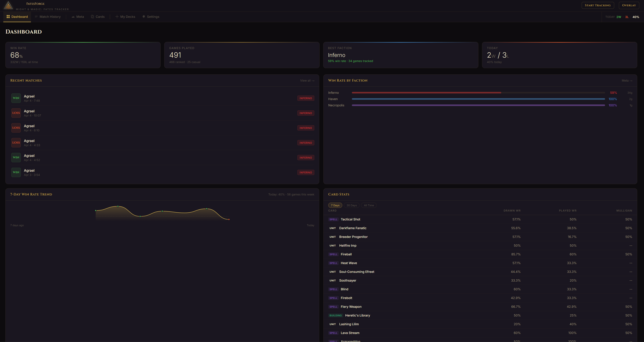Click the WIN badge on the top Agrael match
This screenshot has height=342, width=644.
pos(16,98)
